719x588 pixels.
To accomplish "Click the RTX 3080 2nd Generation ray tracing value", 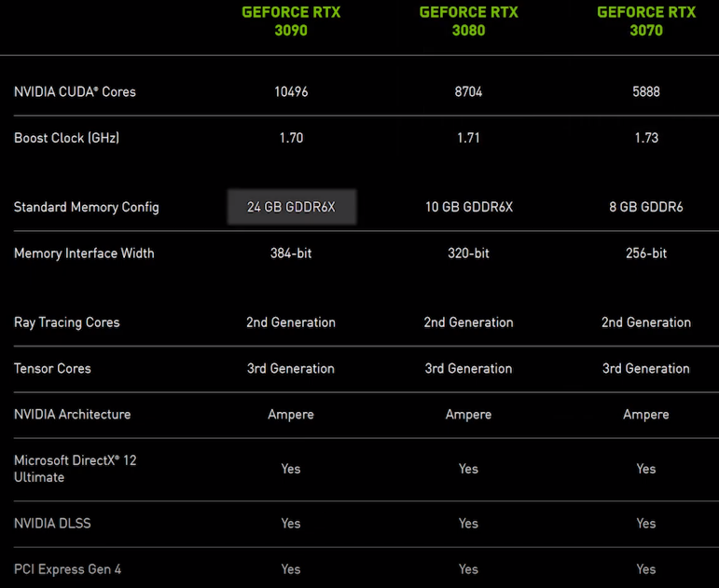I will point(469,322).
